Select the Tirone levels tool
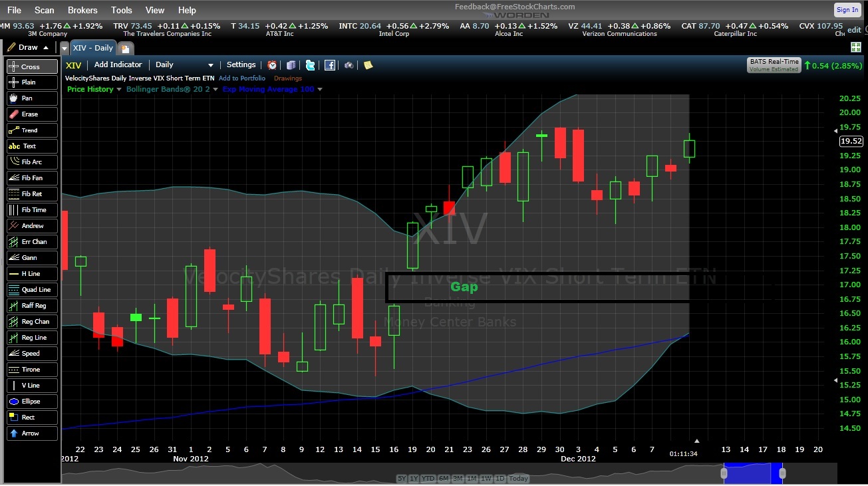The width and height of the screenshot is (868, 486). point(32,370)
